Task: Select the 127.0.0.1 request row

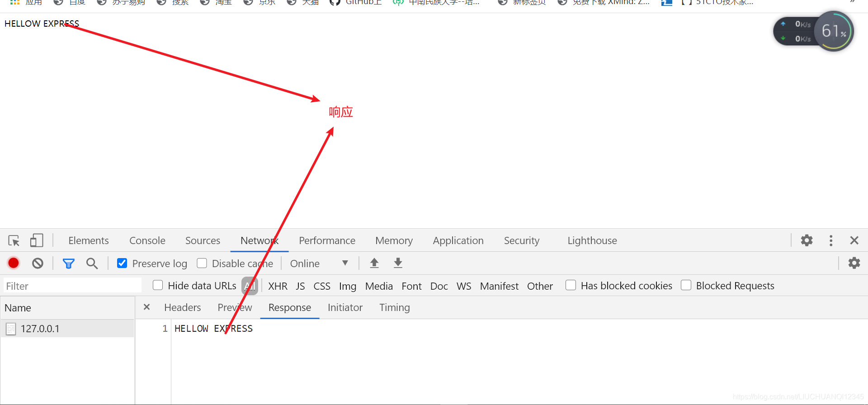Action: 67,329
